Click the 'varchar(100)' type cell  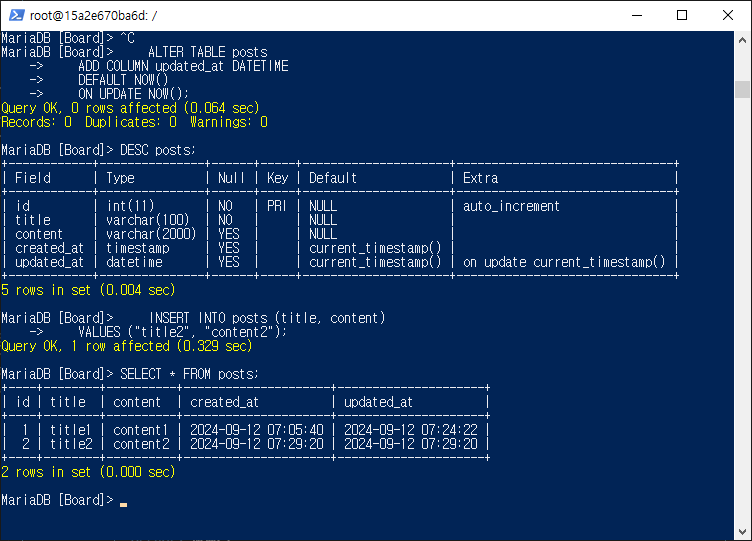[148, 220]
